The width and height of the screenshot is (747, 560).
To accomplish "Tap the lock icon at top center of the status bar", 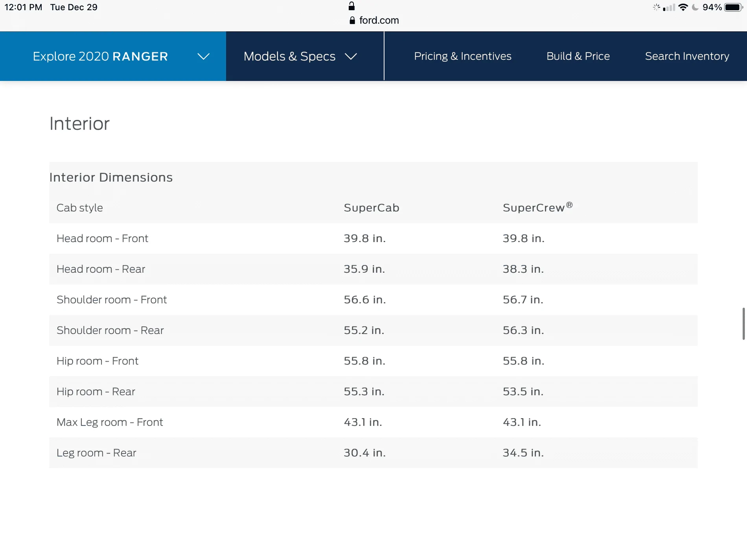I will 351,6.
